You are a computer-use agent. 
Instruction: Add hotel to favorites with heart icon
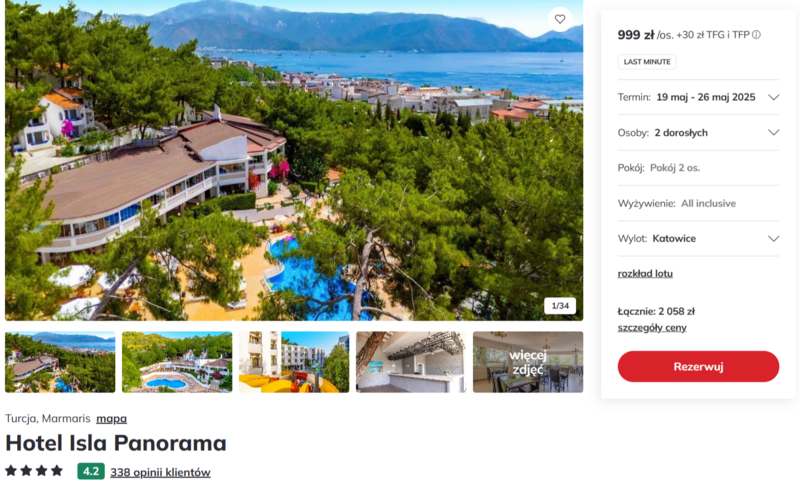tap(560, 19)
